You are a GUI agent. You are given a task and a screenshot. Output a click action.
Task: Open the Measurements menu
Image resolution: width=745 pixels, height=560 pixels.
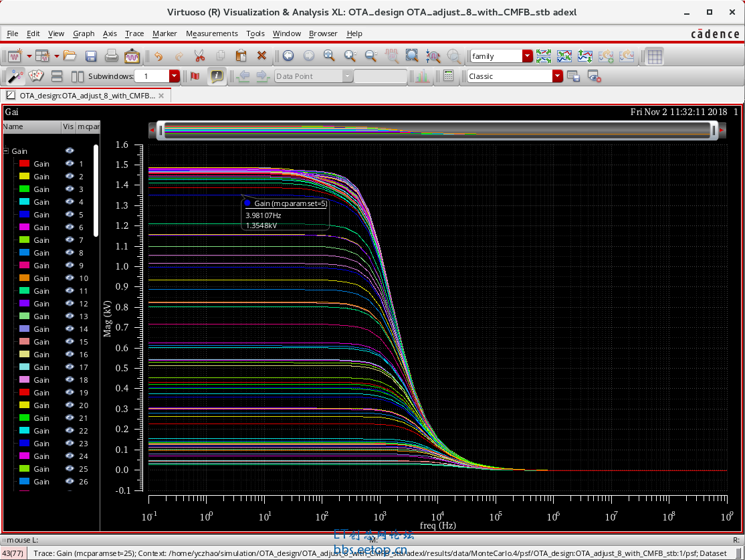click(x=212, y=33)
